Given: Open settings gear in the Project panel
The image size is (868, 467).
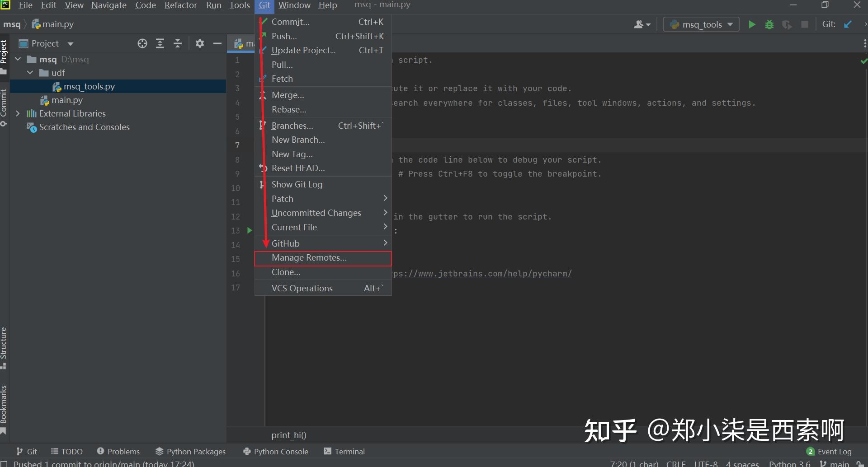Looking at the screenshot, I should tap(199, 43).
